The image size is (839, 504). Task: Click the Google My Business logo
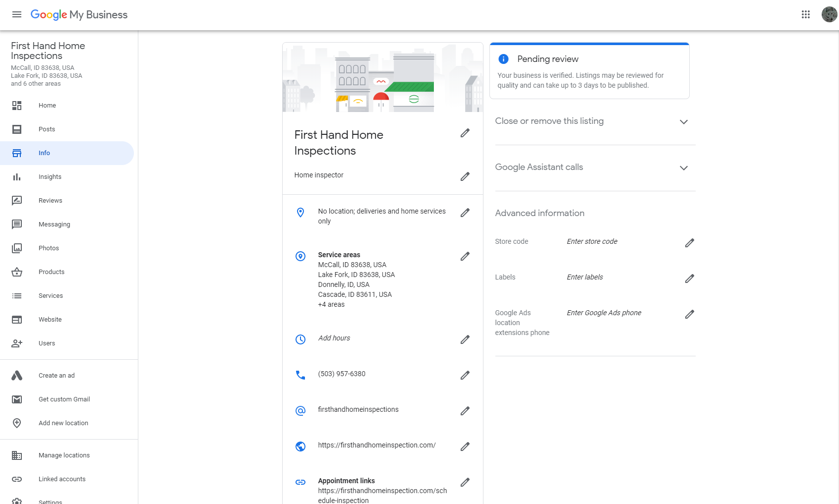coord(79,15)
